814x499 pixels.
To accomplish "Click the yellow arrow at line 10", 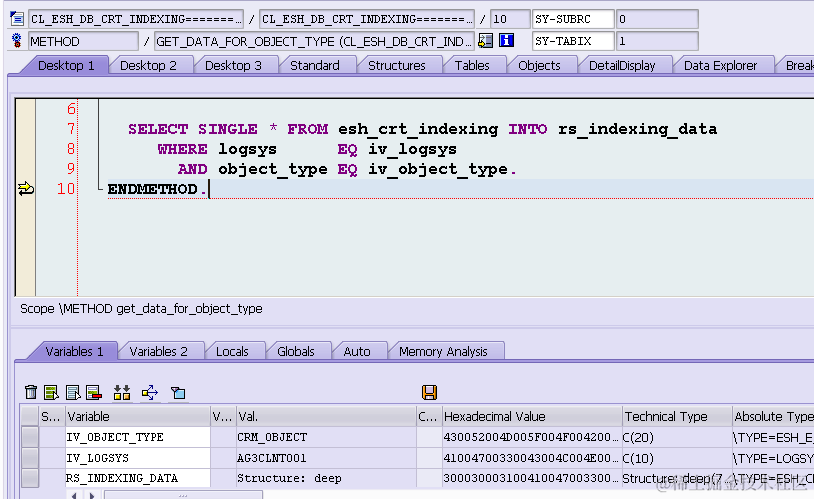I will tap(25, 189).
